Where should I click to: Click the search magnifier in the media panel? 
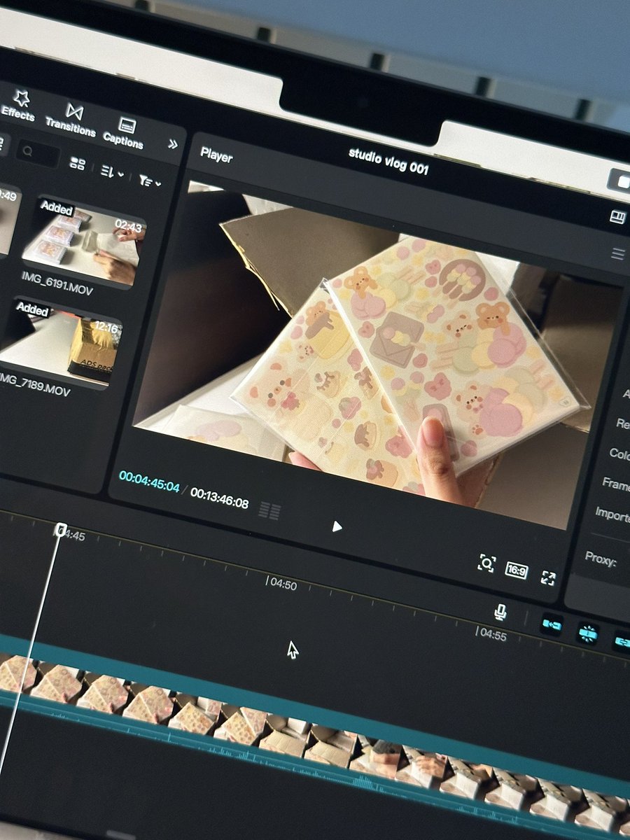28,150
